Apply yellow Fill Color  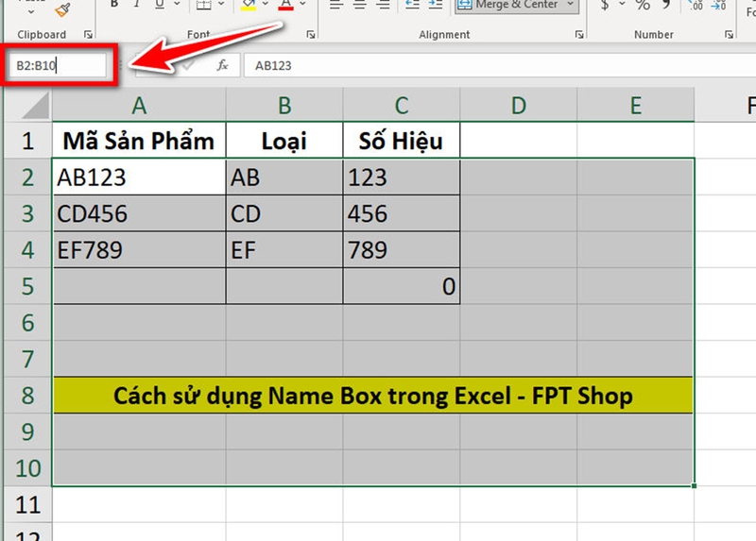coord(249,5)
